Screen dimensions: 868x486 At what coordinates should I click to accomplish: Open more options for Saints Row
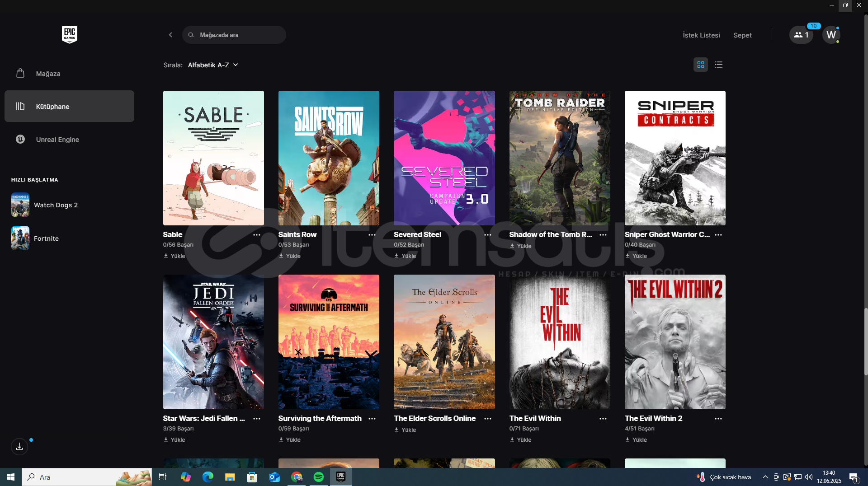click(x=372, y=235)
